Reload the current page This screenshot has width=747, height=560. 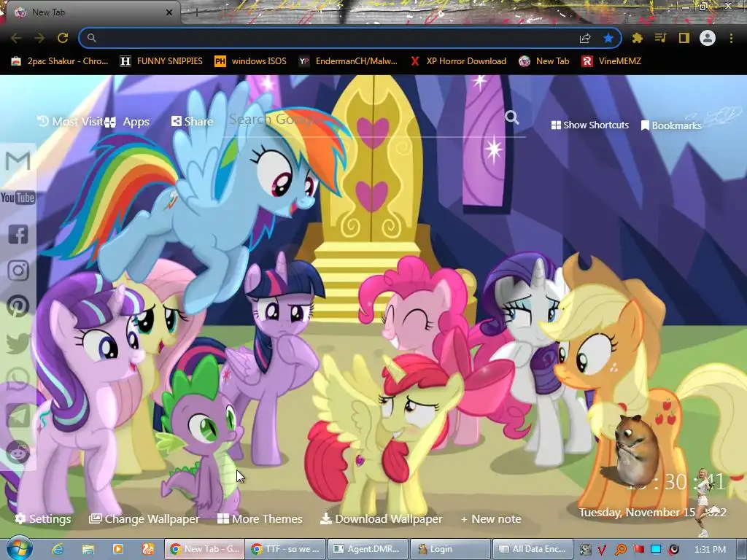pos(63,38)
